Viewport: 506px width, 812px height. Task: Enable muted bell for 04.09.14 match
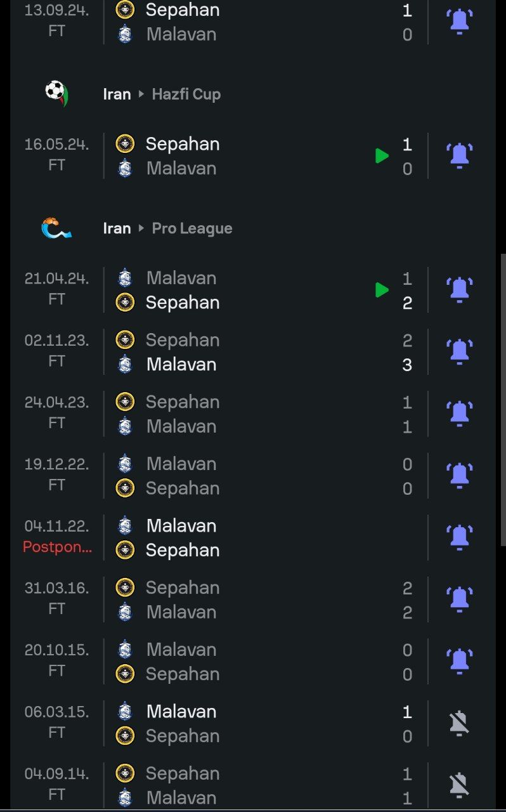tap(459, 785)
